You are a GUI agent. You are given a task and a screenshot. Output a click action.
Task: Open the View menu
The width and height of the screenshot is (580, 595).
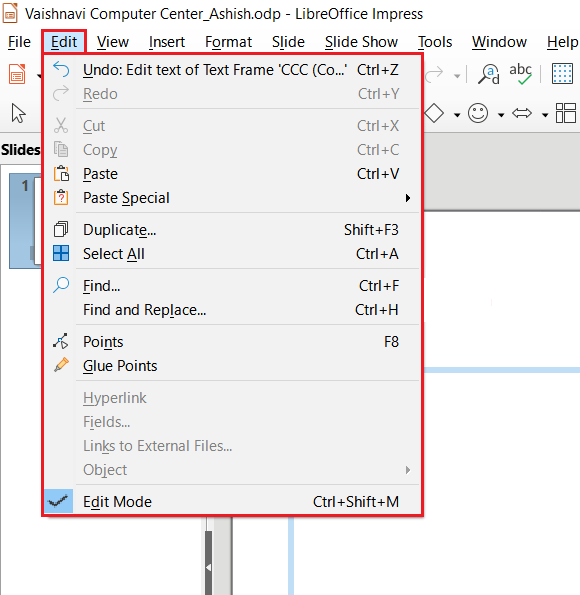click(113, 42)
